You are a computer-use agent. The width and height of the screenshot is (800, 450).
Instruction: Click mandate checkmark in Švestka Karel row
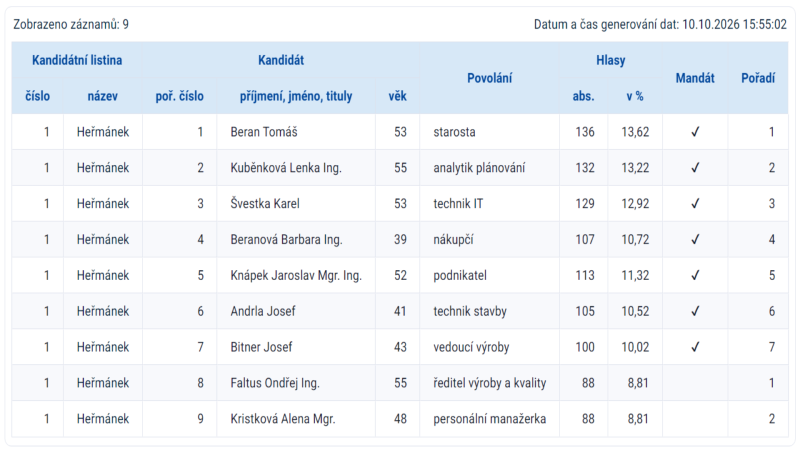[695, 204]
